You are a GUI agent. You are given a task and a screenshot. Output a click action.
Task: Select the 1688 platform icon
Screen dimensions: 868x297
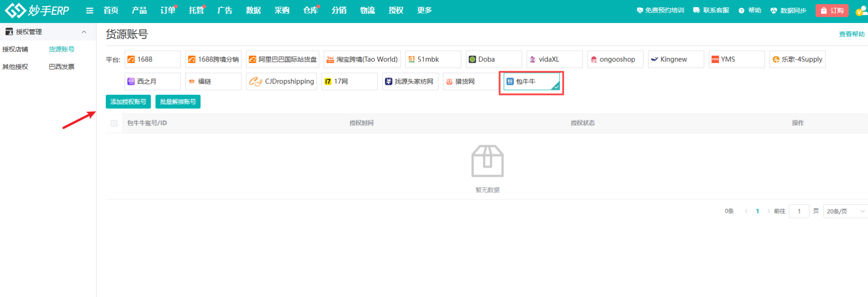pyautogui.click(x=152, y=59)
